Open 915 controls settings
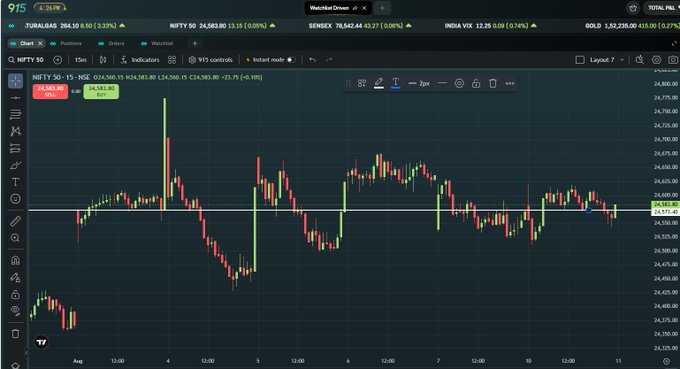The image size is (680, 369). [210, 60]
